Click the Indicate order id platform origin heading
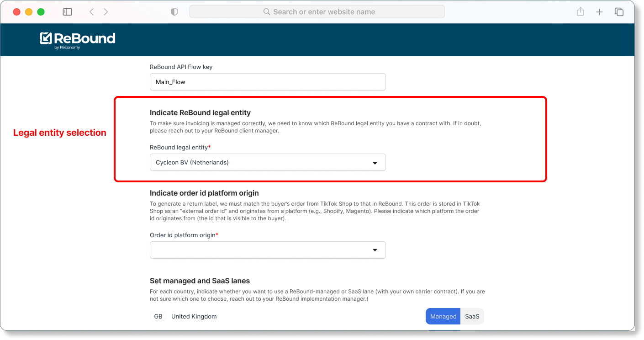This screenshot has height=340, width=644. (204, 193)
